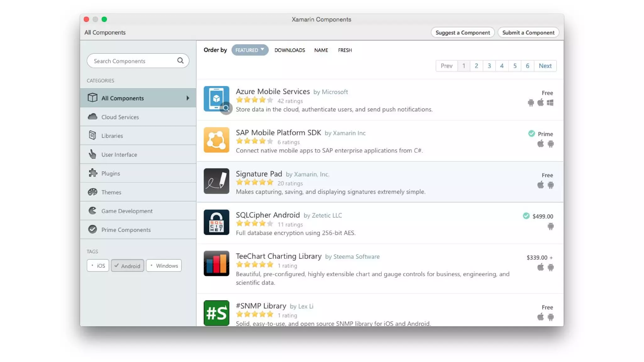Disable the Android tag filter

click(127, 266)
